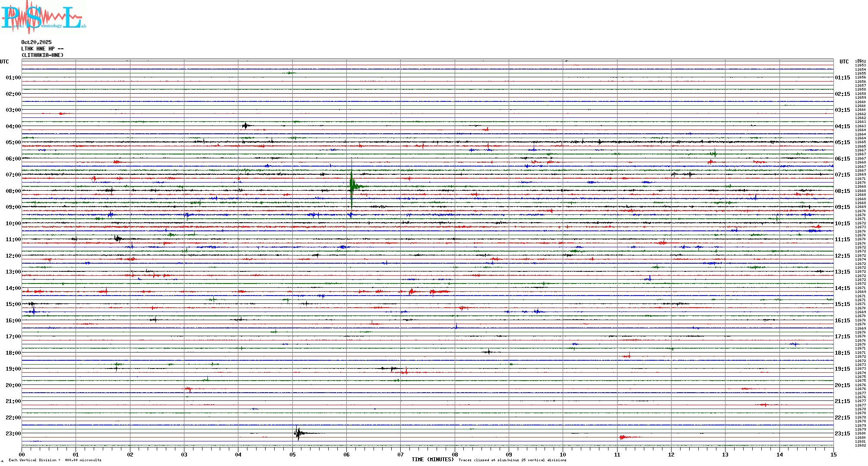The height and width of the screenshot is (466, 868).
Task: Click the 23:15 time label on the right
Action: click(842, 434)
